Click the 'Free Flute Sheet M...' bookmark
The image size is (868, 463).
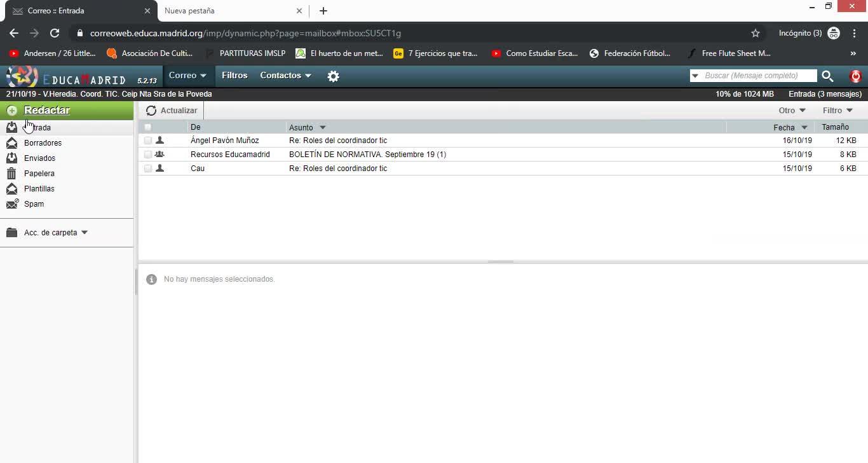[729, 53]
